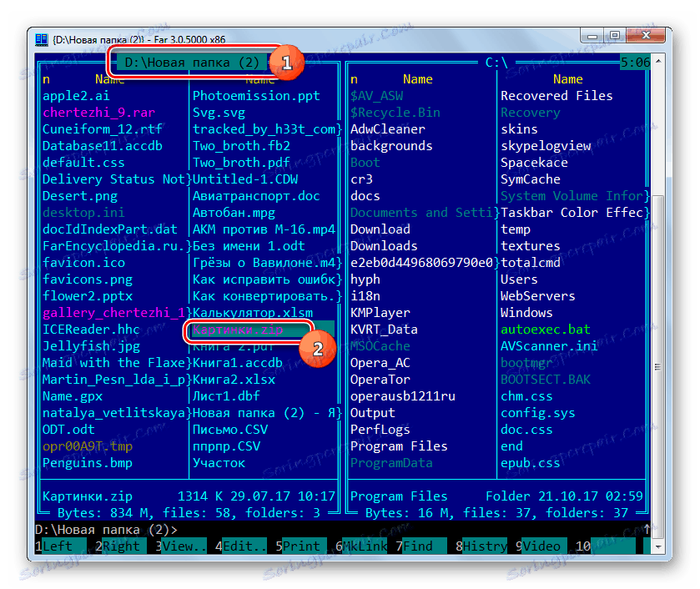Select the WebServers folder

click(x=538, y=296)
